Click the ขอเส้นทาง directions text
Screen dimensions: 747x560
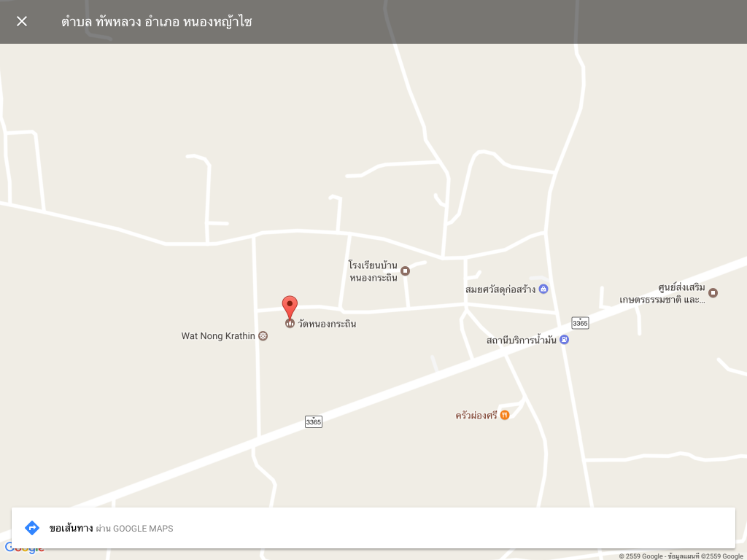point(71,528)
